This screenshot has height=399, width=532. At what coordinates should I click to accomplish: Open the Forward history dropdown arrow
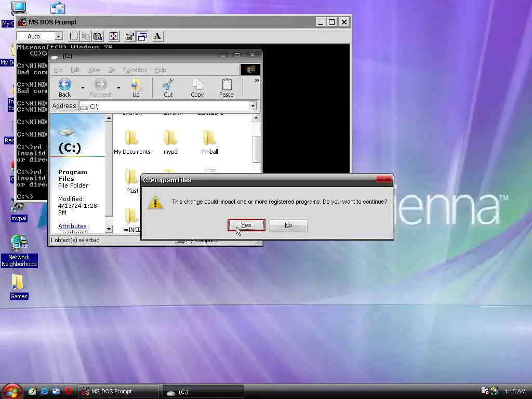118,88
